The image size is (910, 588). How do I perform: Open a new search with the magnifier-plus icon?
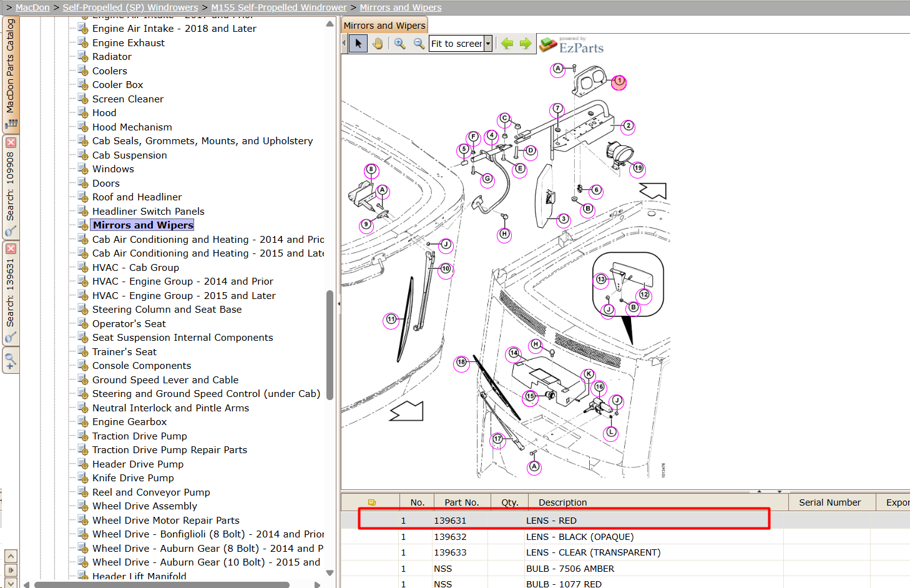coord(11,361)
